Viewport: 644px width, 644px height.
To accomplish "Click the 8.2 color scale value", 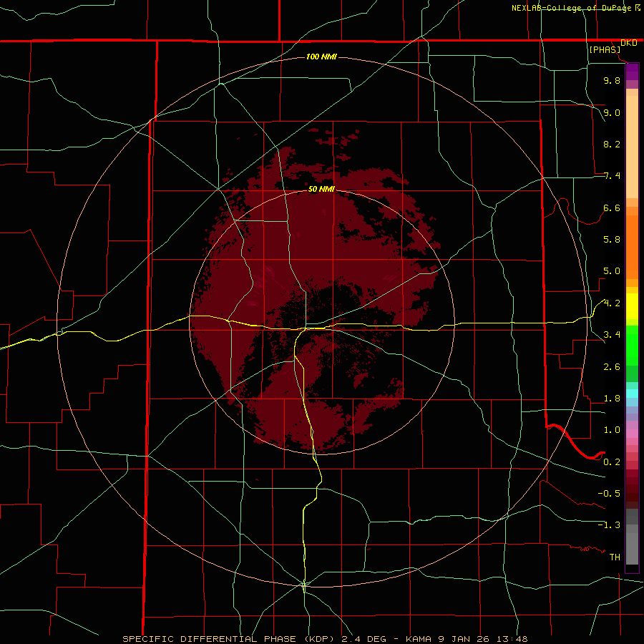I will pos(612,144).
